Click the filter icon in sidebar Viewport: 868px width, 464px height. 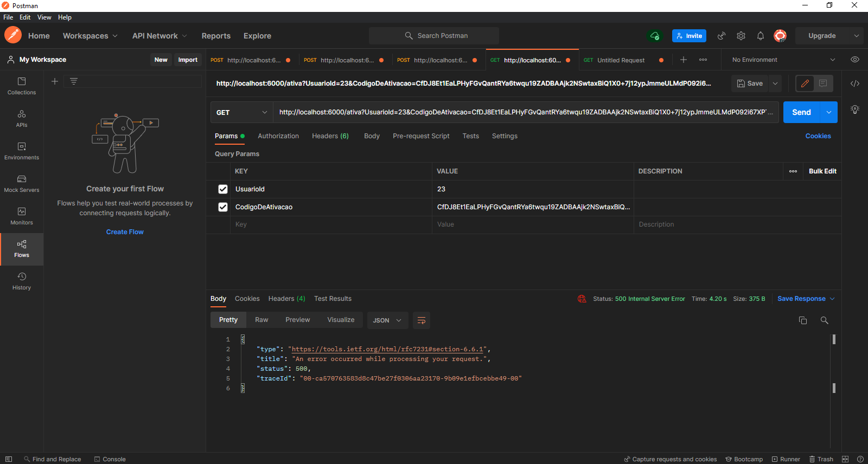pyautogui.click(x=74, y=81)
